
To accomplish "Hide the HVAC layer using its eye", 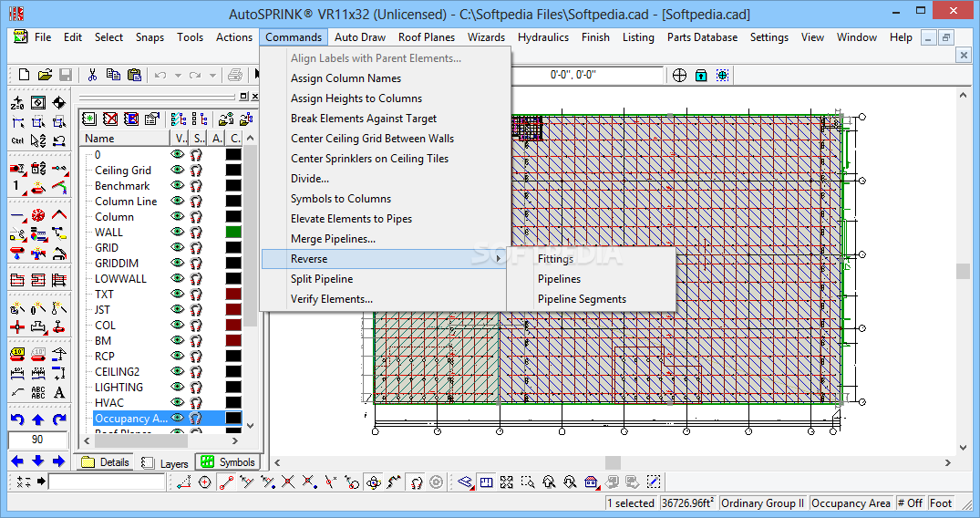I will pyautogui.click(x=178, y=402).
